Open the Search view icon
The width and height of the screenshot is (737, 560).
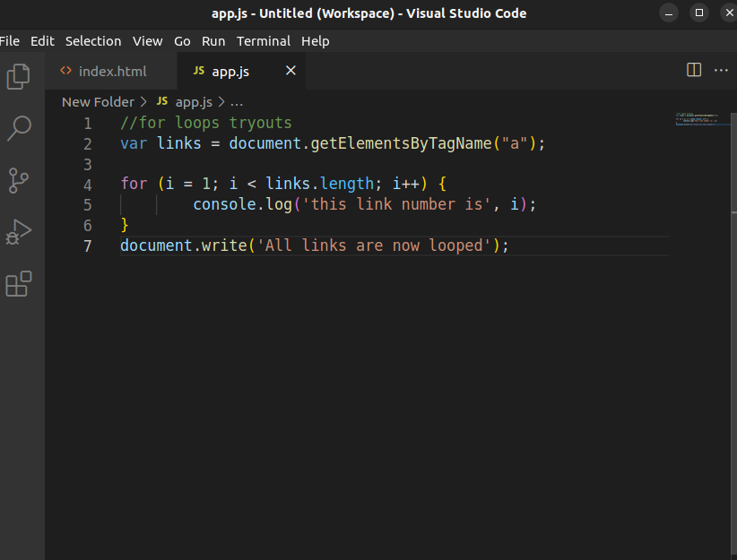(x=19, y=128)
